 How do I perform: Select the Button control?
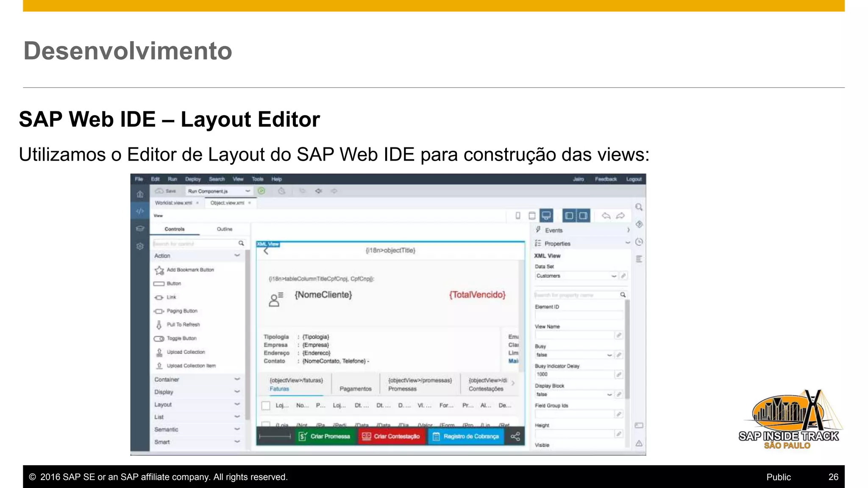click(168, 283)
